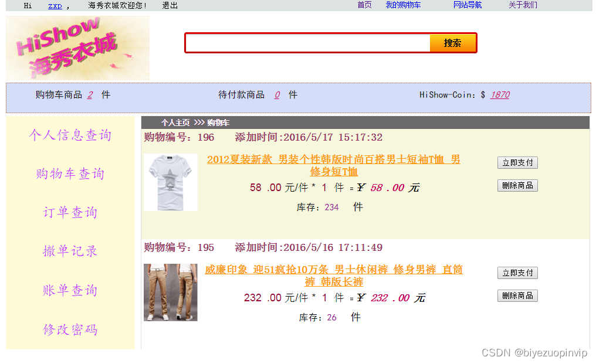Open the 2012夏装新款 T-shirt product link
This screenshot has height=364, width=596.
(x=334, y=165)
